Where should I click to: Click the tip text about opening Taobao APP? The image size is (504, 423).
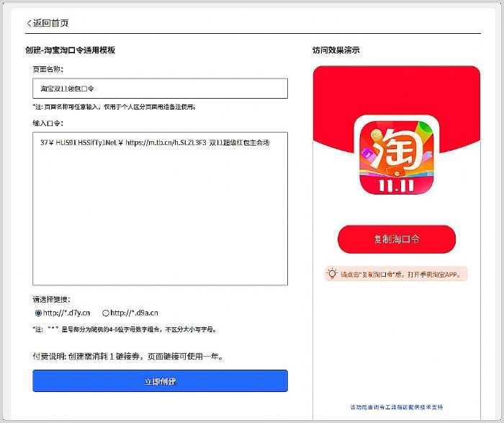pyautogui.click(x=401, y=275)
